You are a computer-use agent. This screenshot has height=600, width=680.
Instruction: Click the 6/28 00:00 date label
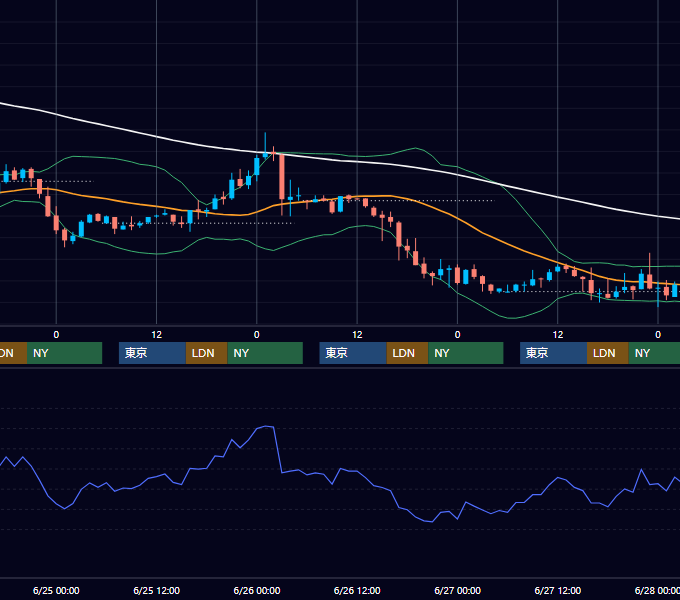pos(657,590)
